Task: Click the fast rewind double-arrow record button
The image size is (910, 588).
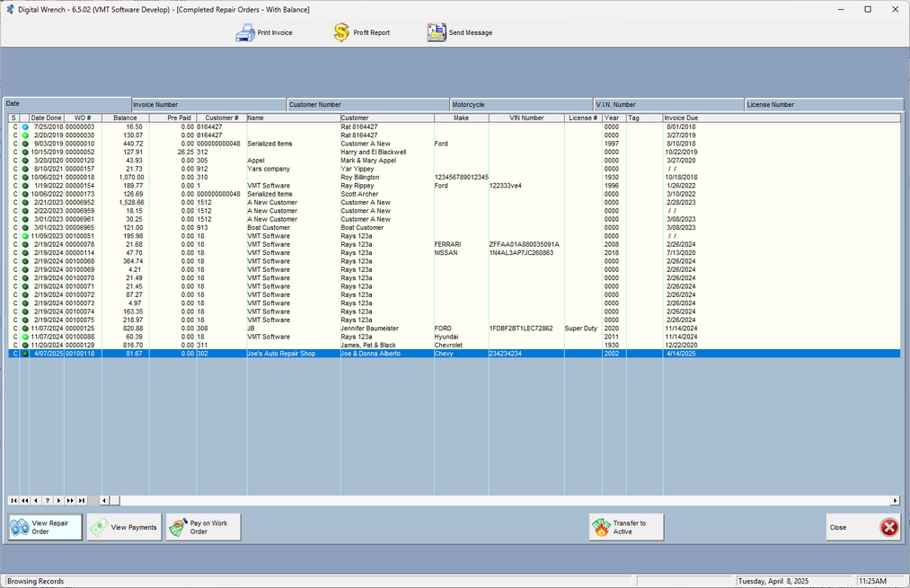Action: (25, 500)
